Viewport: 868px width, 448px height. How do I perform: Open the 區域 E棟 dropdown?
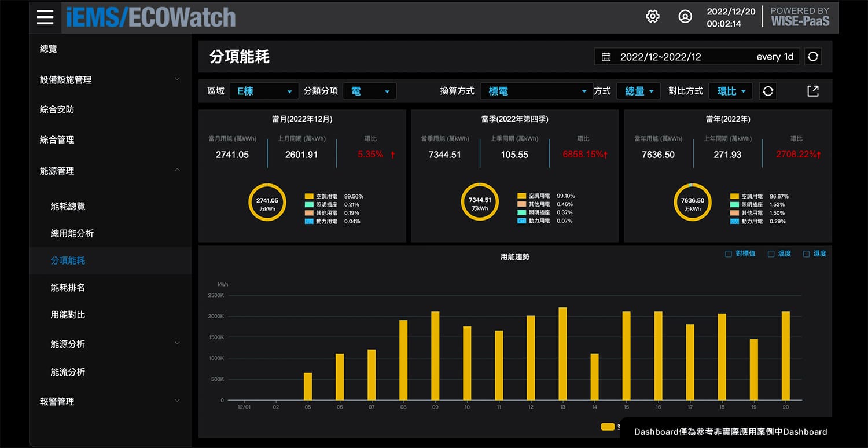point(264,91)
